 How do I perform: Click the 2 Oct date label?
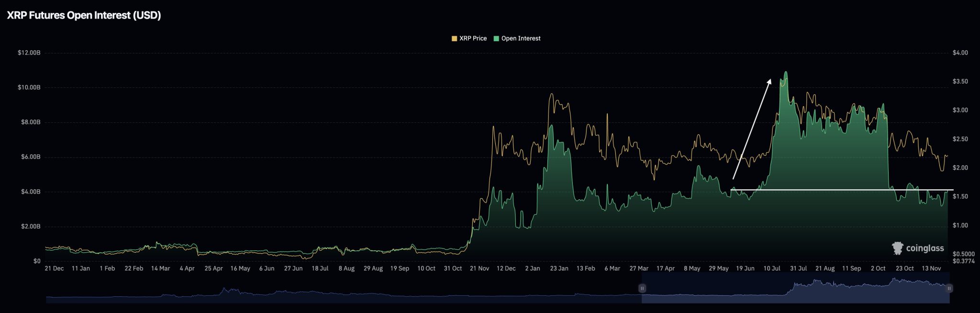878,269
